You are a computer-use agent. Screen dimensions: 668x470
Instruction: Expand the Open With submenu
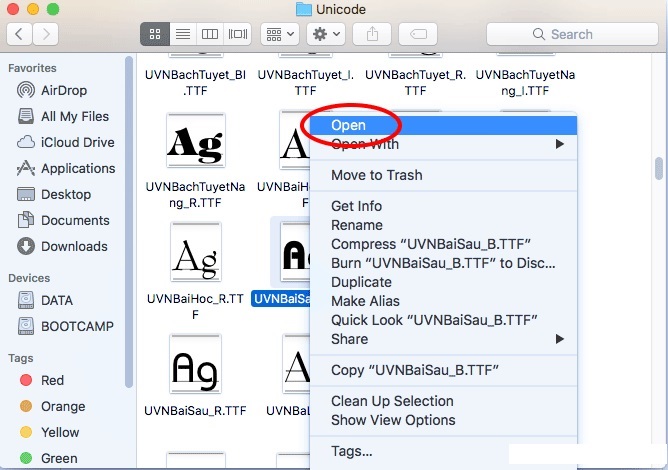443,144
